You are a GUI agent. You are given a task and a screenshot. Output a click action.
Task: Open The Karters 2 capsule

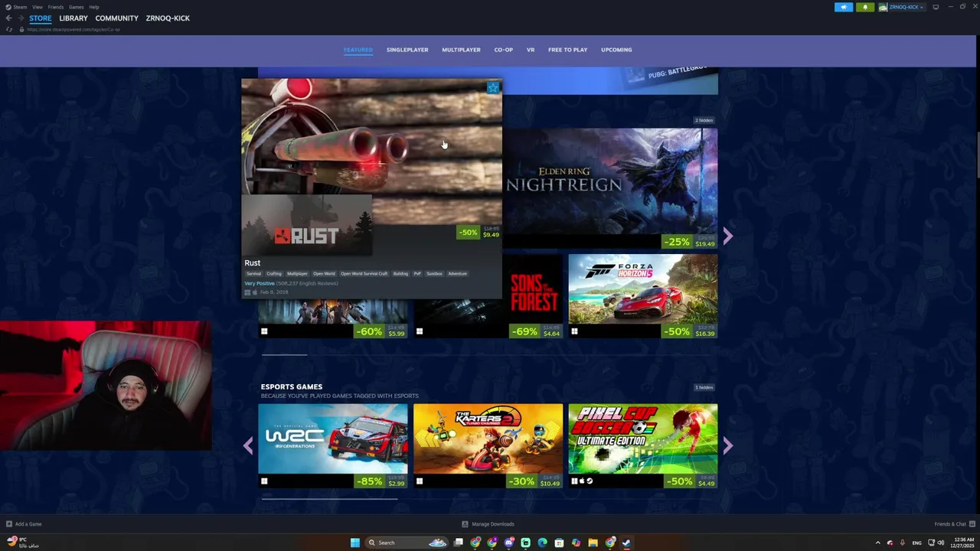[488, 446]
